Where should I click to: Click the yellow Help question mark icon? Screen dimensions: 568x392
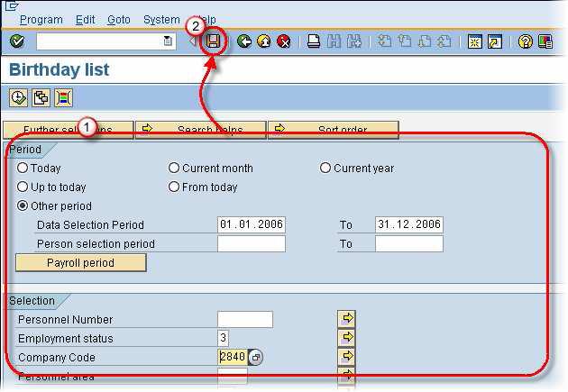(x=525, y=41)
